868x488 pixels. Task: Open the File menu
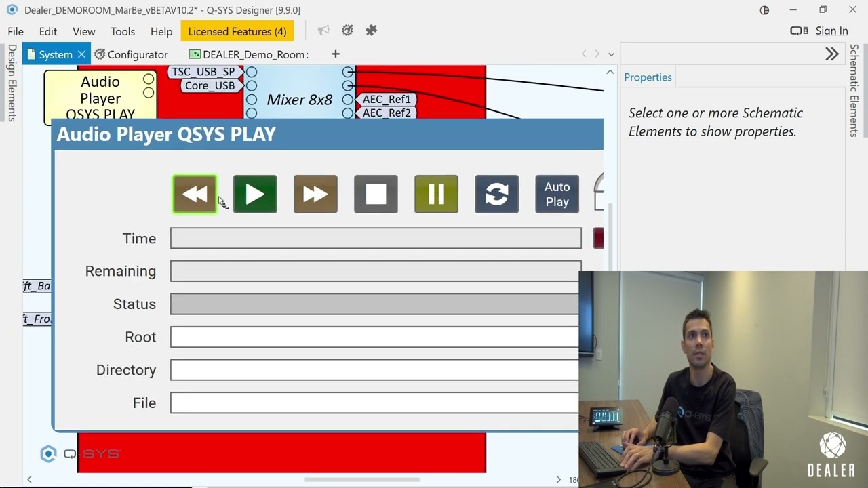click(16, 31)
